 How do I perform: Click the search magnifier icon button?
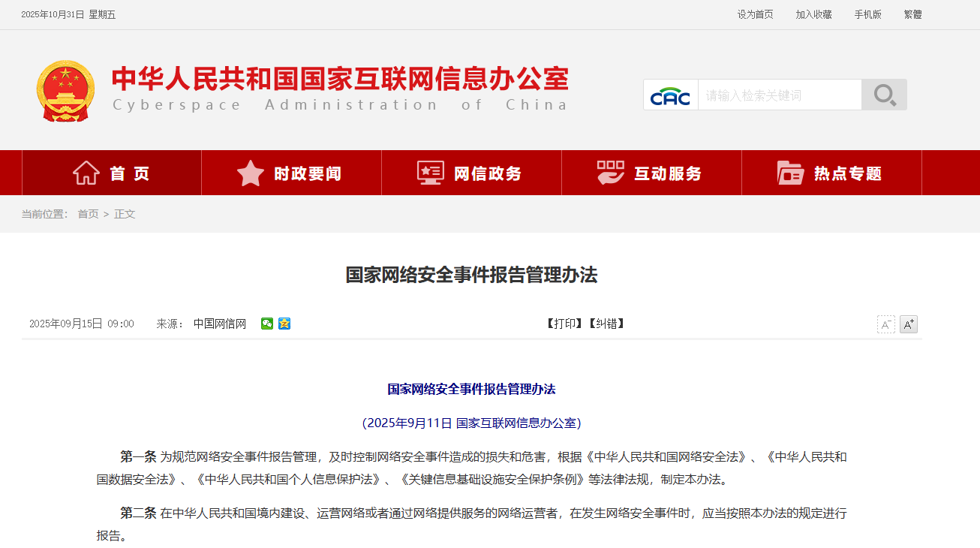[884, 95]
